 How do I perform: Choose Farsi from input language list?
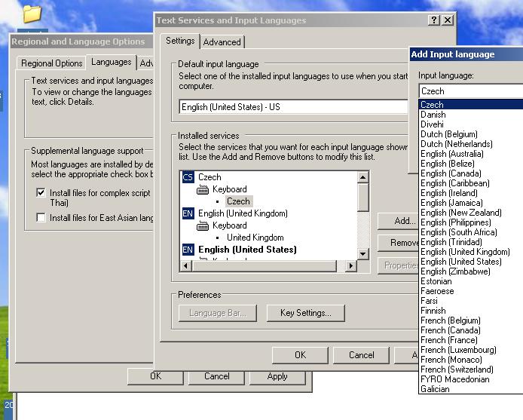[471, 301]
